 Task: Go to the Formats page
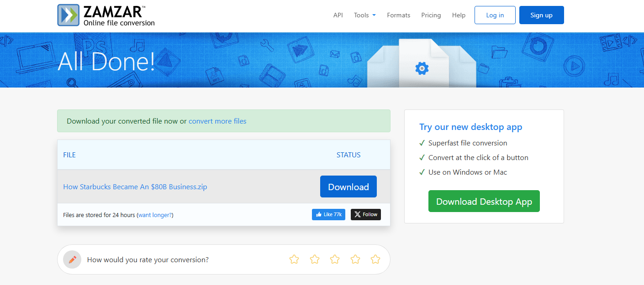coord(399,15)
